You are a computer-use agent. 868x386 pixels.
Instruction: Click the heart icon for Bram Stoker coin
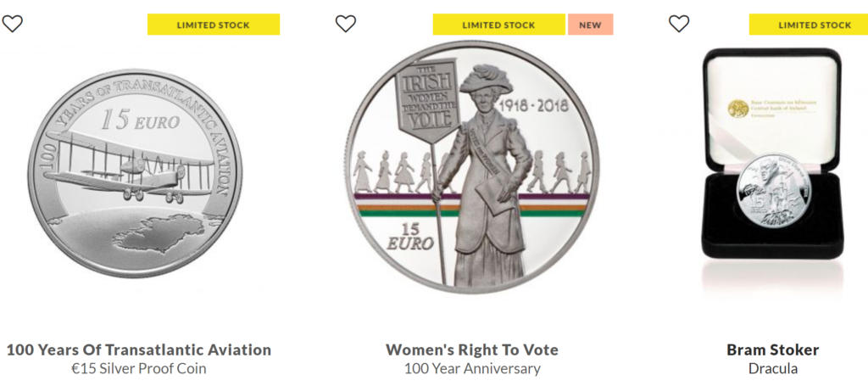(x=679, y=24)
